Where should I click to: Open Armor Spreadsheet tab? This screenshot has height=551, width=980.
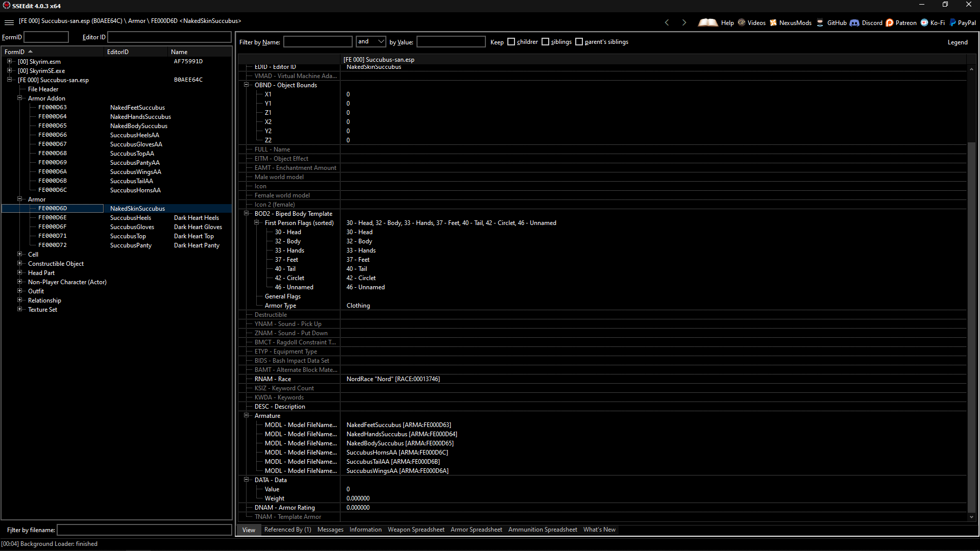pyautogui.click(x=476, y=530)
